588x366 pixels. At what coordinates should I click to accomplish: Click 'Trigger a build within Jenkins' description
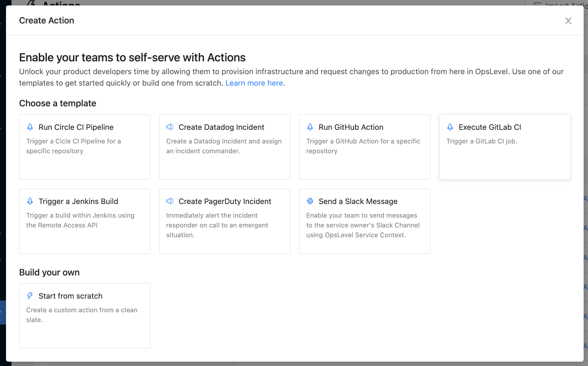80,220
